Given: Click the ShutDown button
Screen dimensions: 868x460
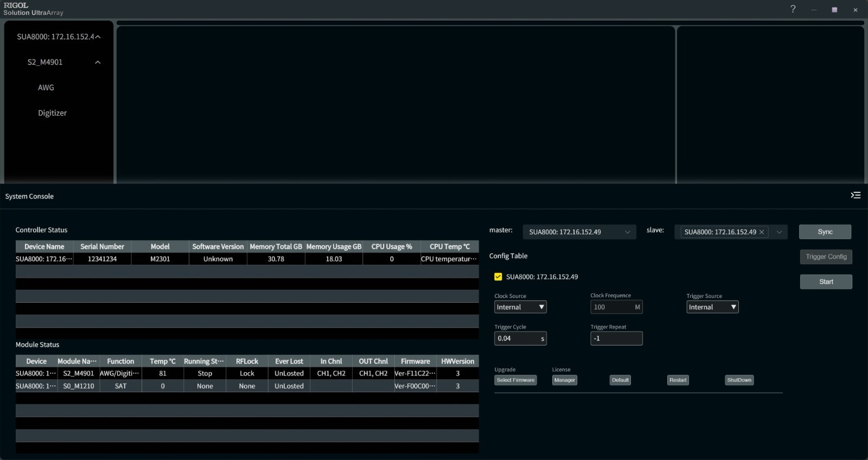Looking at the screenshot, I should click(x=739, y=380).
